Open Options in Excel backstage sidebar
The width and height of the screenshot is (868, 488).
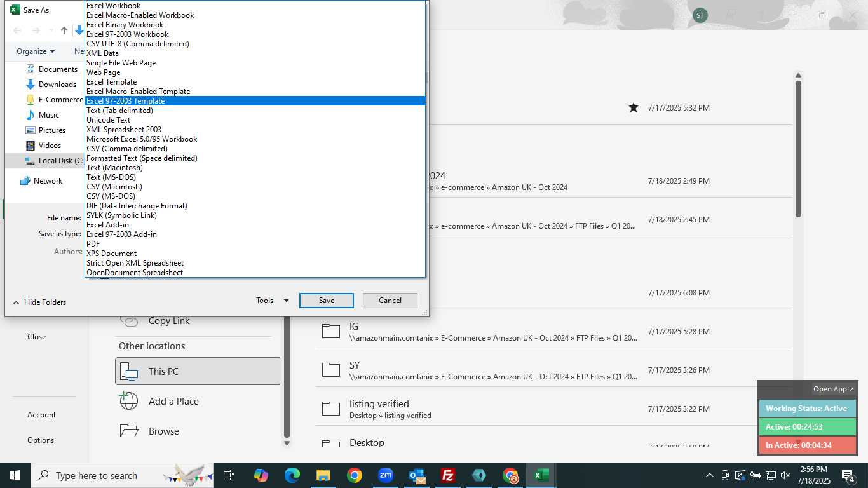(x=41, y=440)
